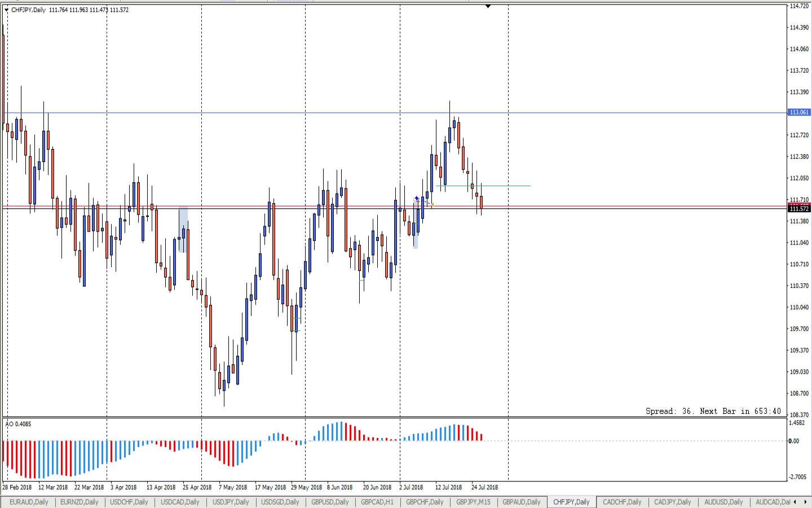Click the 24 Jul 2018 date label
The height and width of the screenshot is (508, 812).
tap(484, 487)
